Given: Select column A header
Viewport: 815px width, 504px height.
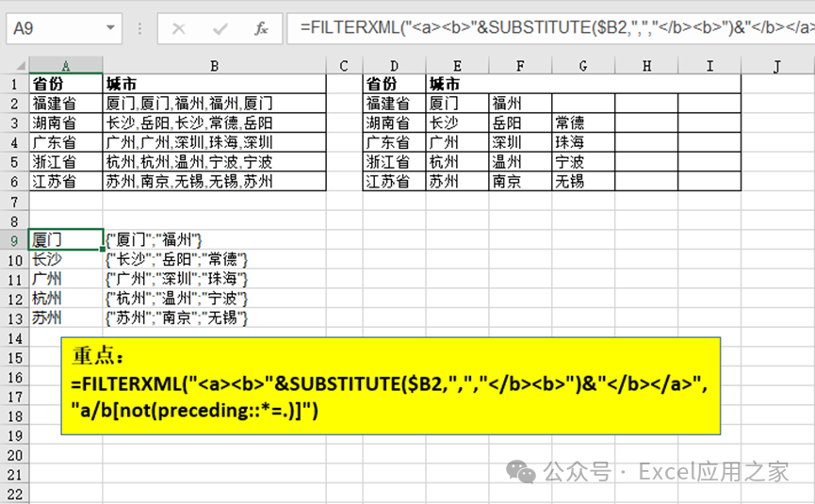Looking at the screenshot, I should click(66, 66).
